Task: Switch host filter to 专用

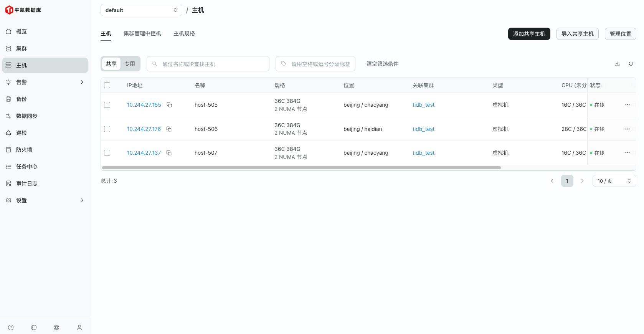Action: 130,64
